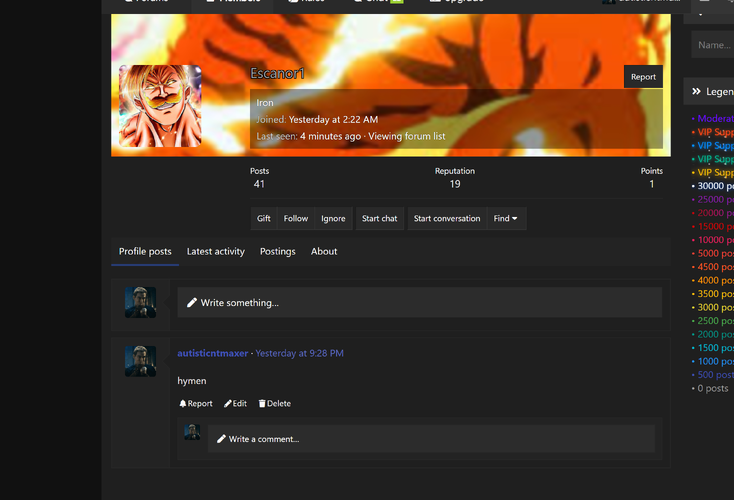
Task: Open the Latest activity tab
Action: 216,252
